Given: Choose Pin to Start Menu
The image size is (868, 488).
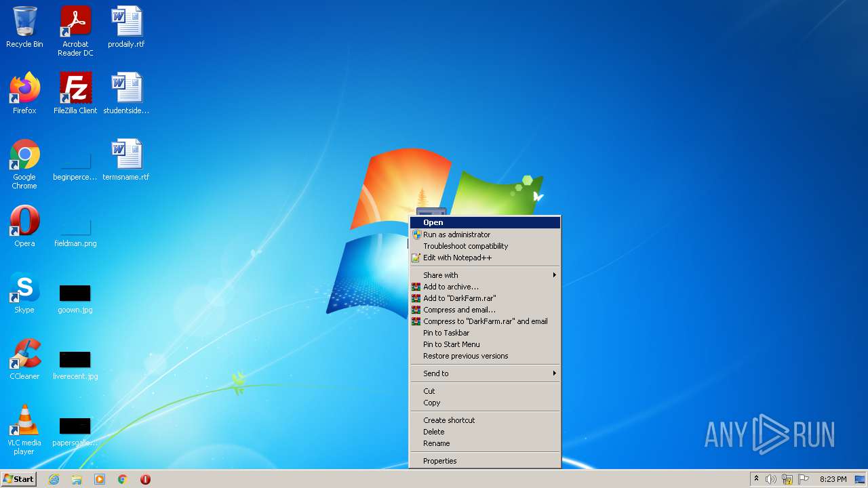Looking at the screenshot, I should point(486,344).
